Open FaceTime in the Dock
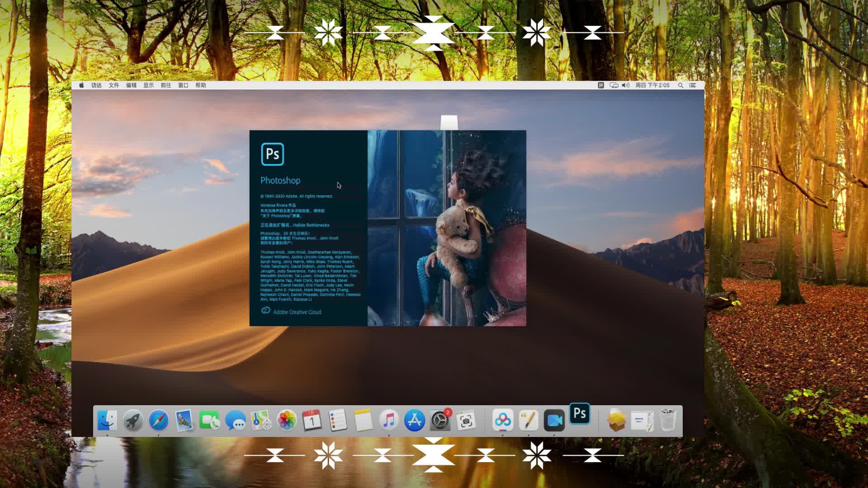The height and width of the screenshot is (488, 868). [210, 421]
